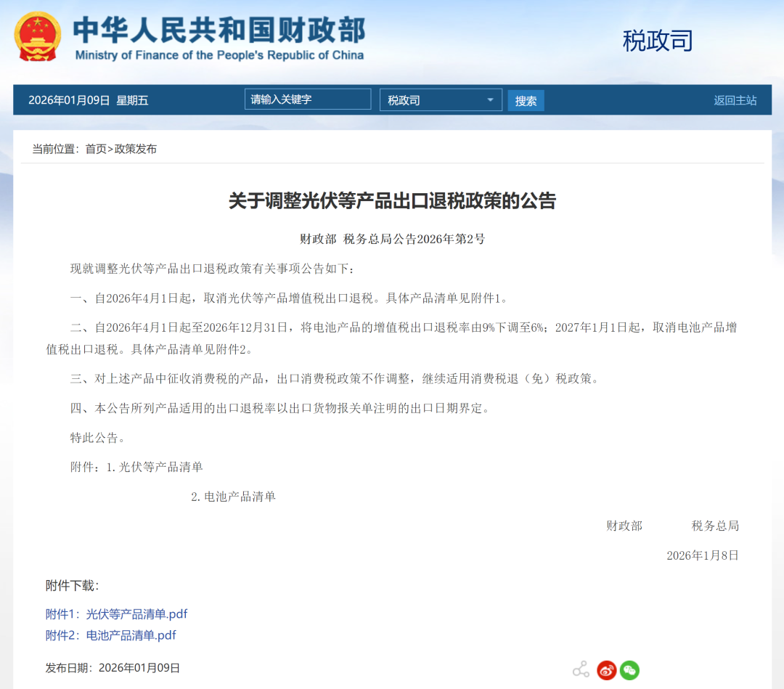Select the 返回主站 link
Viewport: 784px width, 689px height.
click(734, 99)
